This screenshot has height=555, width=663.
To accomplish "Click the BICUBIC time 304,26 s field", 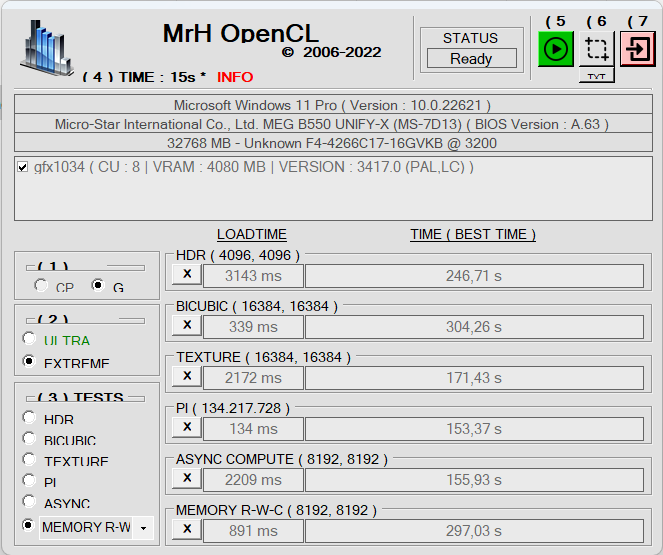I will [474, 327].
